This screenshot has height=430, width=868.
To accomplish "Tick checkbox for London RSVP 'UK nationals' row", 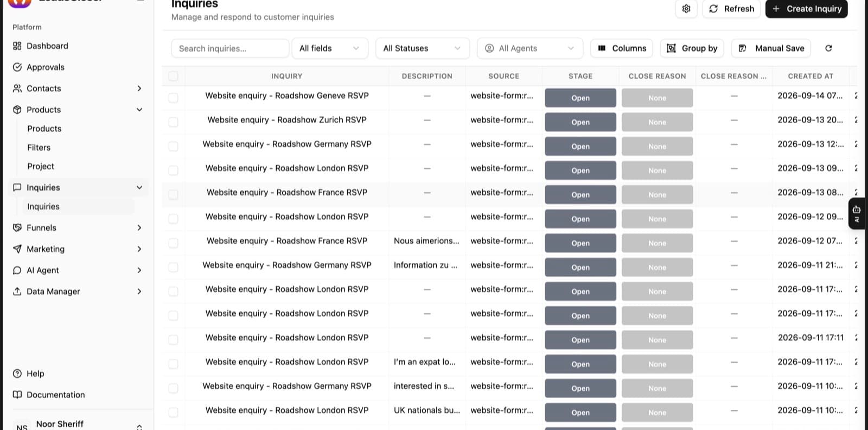I will pos(173,413).
